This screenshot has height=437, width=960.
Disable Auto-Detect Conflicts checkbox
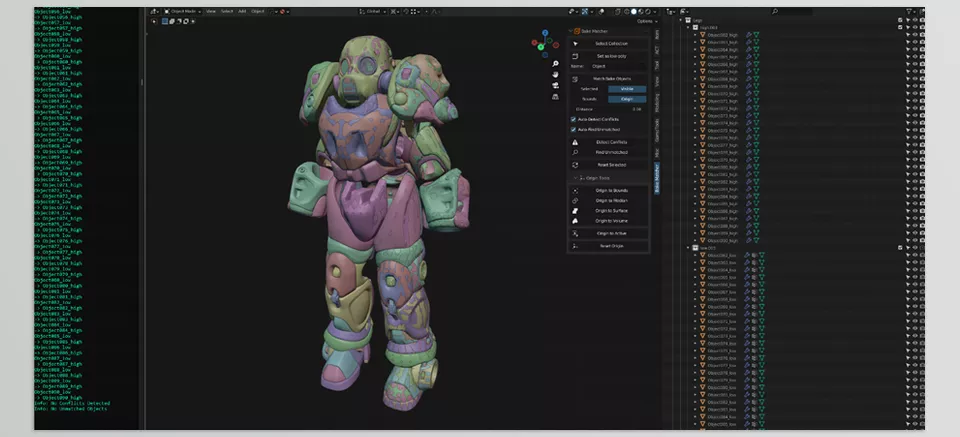pyautogui.click(x=573, y=119)
